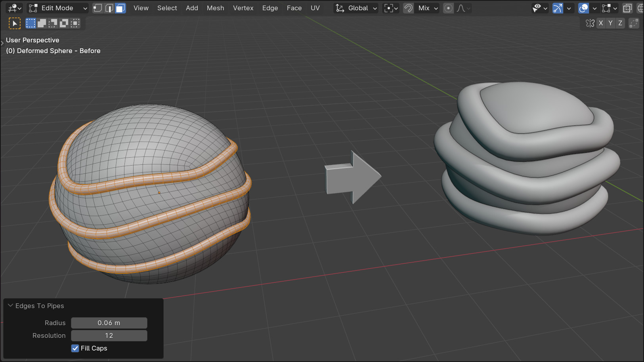
Task: Open the Vertex menu
Action: 243,8
